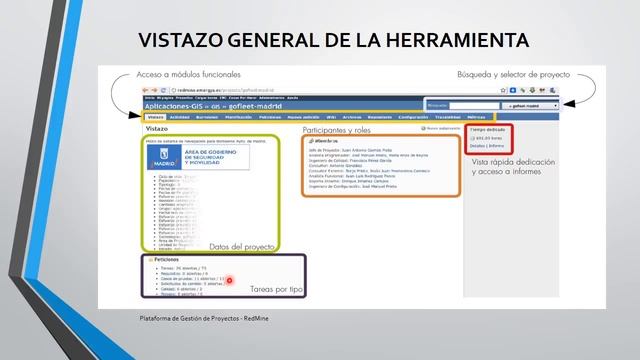Click the Nuevo subproyecto link
640x360 pixels.
coord(441,128)
